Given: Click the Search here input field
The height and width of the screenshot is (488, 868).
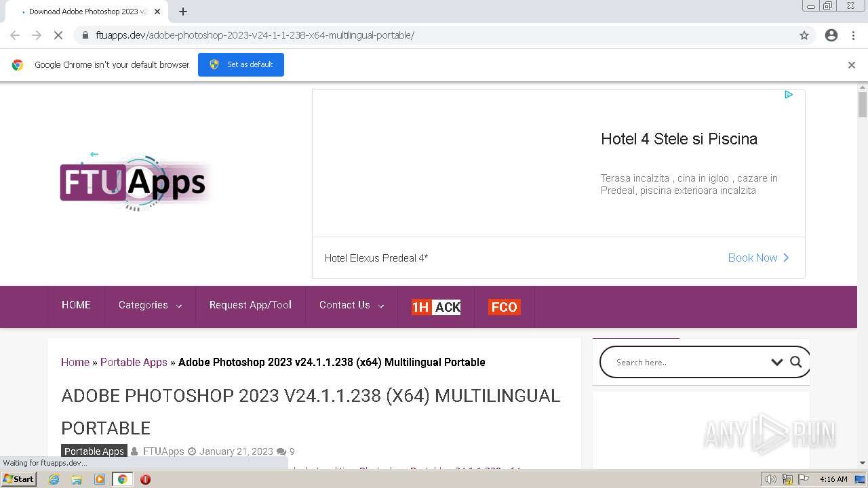Looking at the screenshot, I should coord(688,362).
